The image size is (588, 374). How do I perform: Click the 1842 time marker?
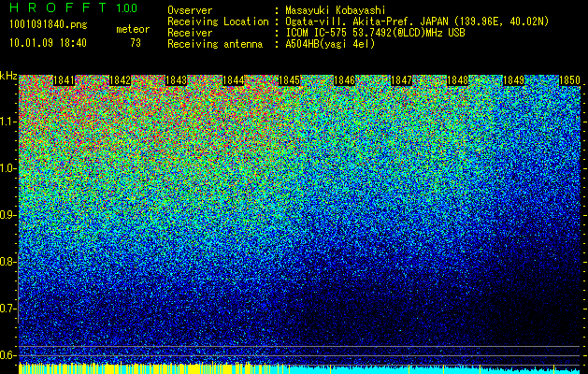coord(120,80)
